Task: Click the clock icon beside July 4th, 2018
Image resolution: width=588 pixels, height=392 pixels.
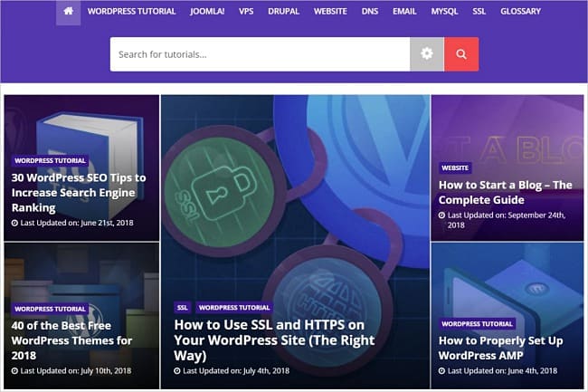Action: pyautogui.click(x=177, y=371)
